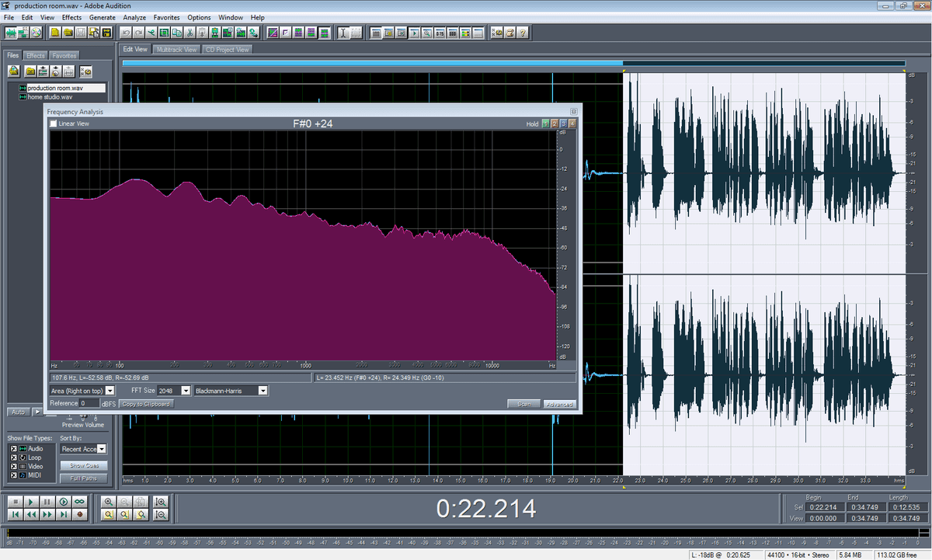Open the Window menu

click(x=230, y=17)
